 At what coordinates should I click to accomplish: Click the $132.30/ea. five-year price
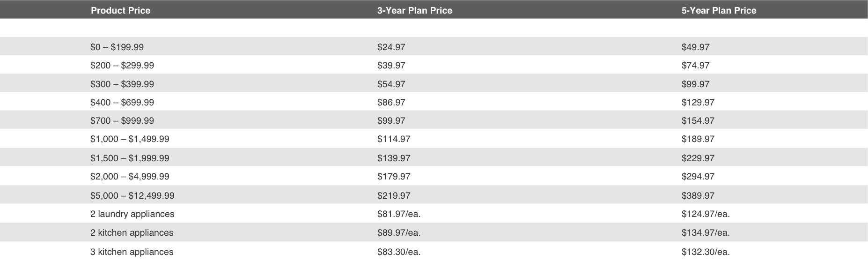pos(706,252)
